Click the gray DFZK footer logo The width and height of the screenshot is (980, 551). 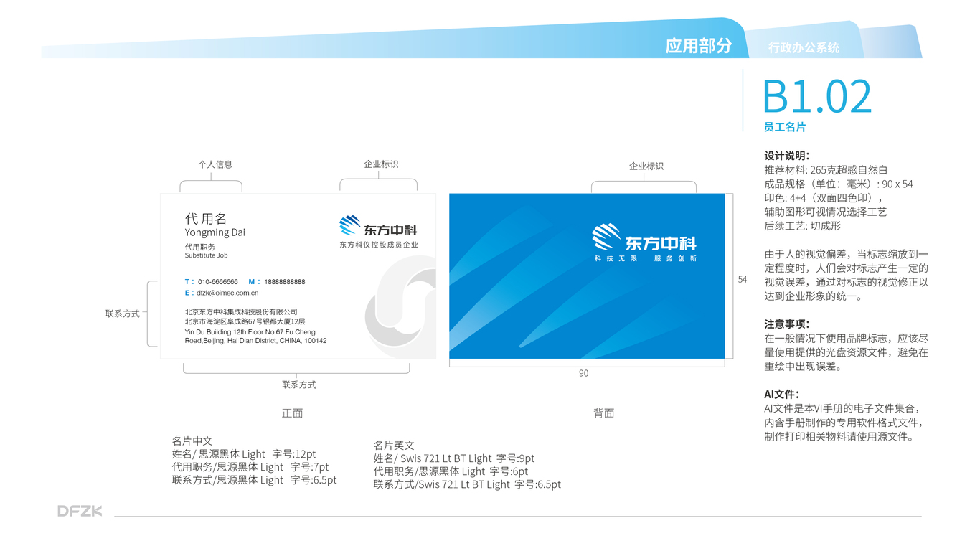point(80,511)
